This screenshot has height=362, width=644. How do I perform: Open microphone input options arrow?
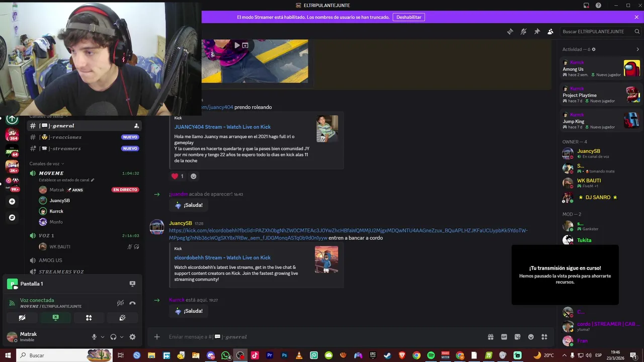pyautogui.click(x=103, y=337)
